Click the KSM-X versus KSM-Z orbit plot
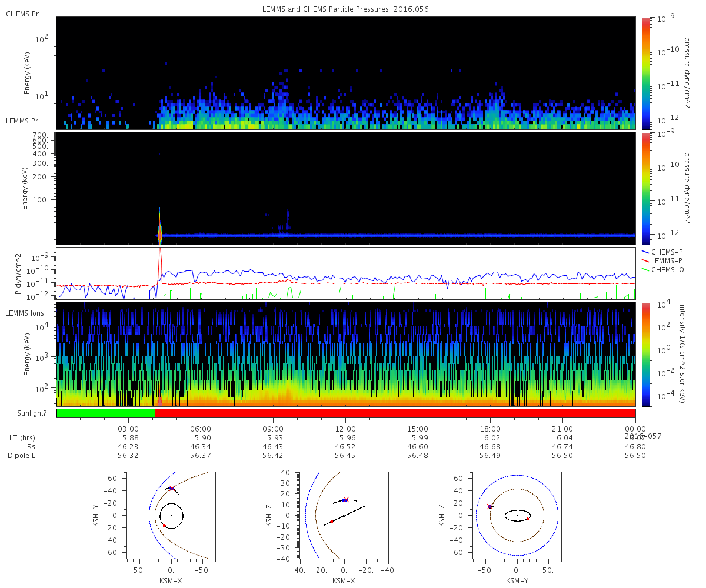Viewport: 706px width, 588px height. tap(344, 514)
